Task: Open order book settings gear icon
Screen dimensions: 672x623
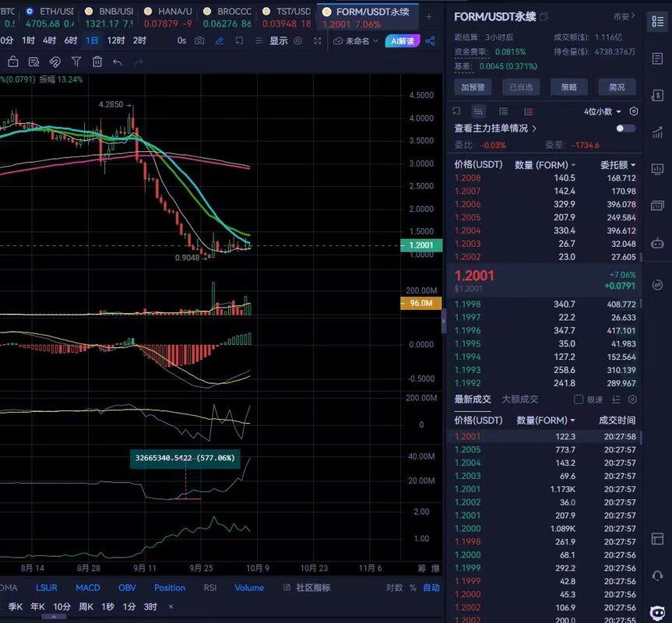Action: [x=633, y=111]
